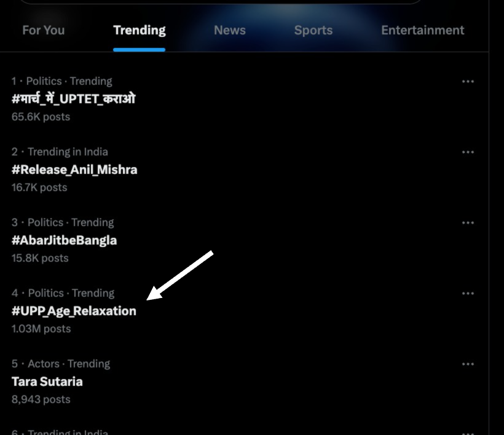Click the 16.7K posts count
This screenshot has width=504, height=435.
coord(39,187)
